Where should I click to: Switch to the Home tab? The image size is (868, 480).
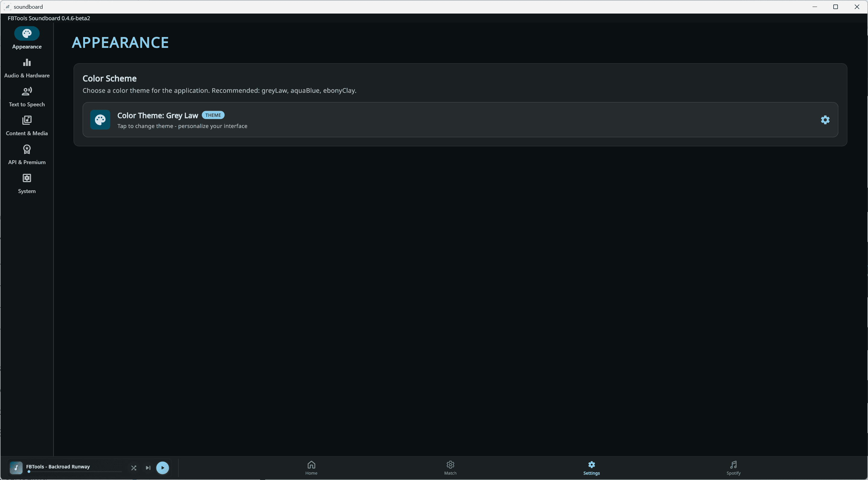click(311, 468)
